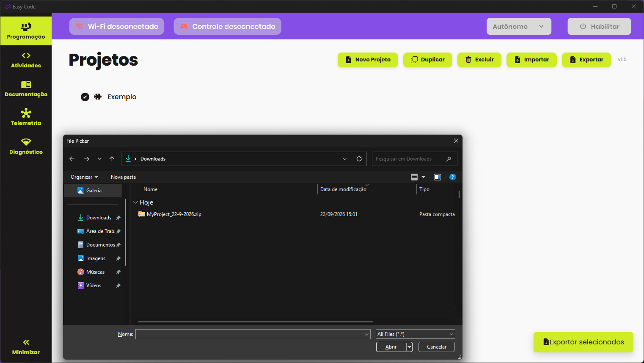Open recent locations dropdown in File Picker
644x363 pixels.
coord(99,159)
